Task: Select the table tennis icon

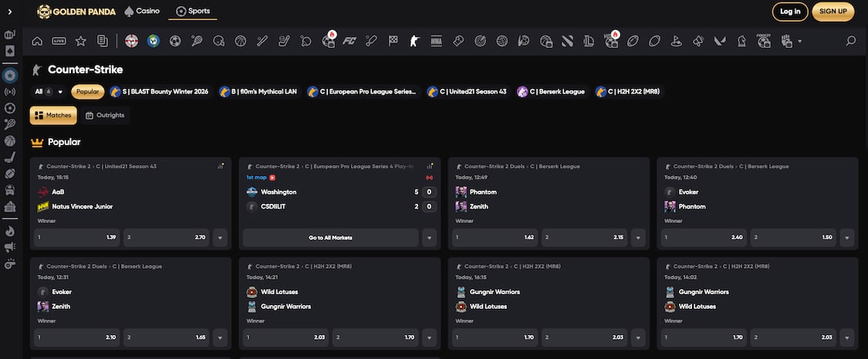Action: (306, 41)
